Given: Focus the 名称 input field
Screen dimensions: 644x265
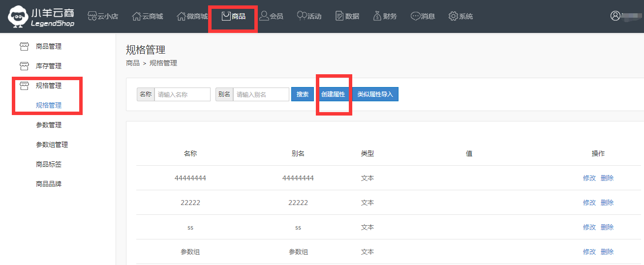Looking at the screenshot, I should (x=182, y=94).
